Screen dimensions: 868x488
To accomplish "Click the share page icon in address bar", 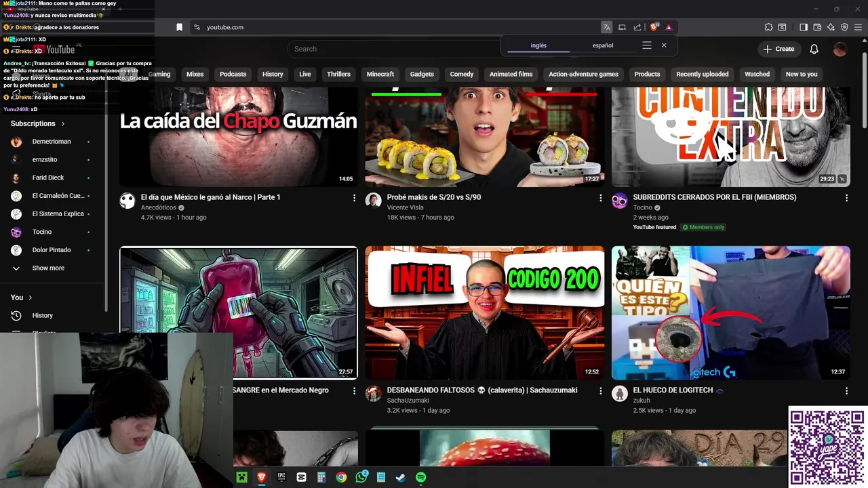I will click(x=637, y=27).
